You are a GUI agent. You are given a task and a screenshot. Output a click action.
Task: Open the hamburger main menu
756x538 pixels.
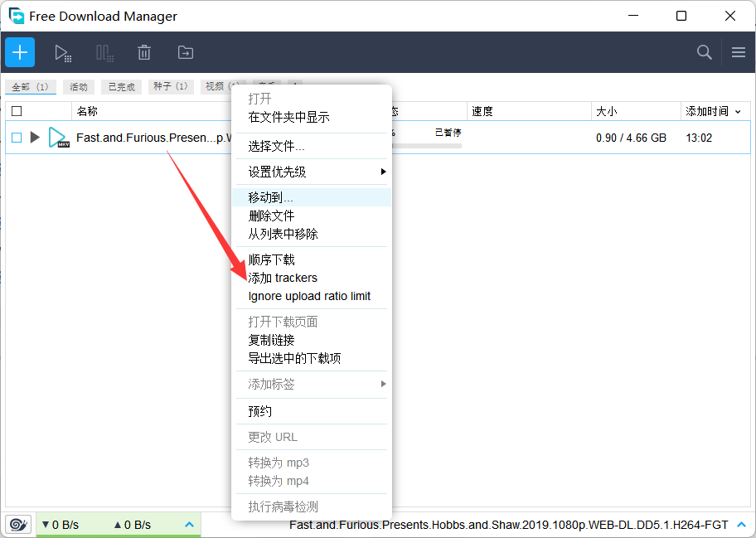738,52
